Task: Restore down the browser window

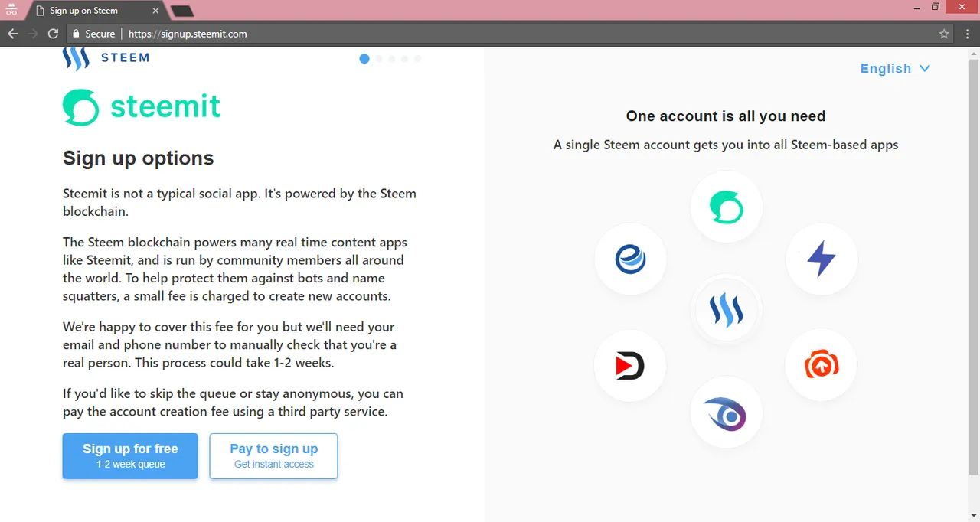Action: click(x=935, y=7)
